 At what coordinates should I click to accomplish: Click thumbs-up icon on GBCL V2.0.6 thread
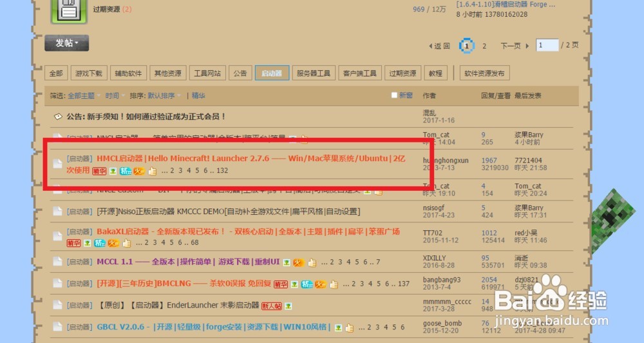350,328
